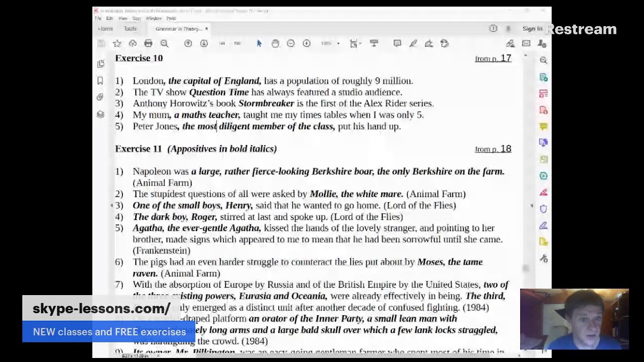The height and width of the screenshot is (362, 644).
Task: Open notifications bell icon
Action: pyautogui.click(x=508, y=29)
